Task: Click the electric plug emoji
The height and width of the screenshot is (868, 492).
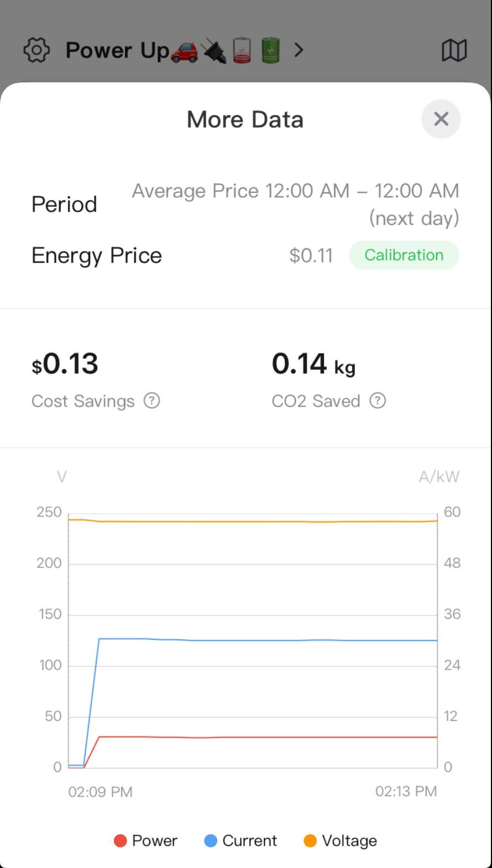Action: pos(213,51)
